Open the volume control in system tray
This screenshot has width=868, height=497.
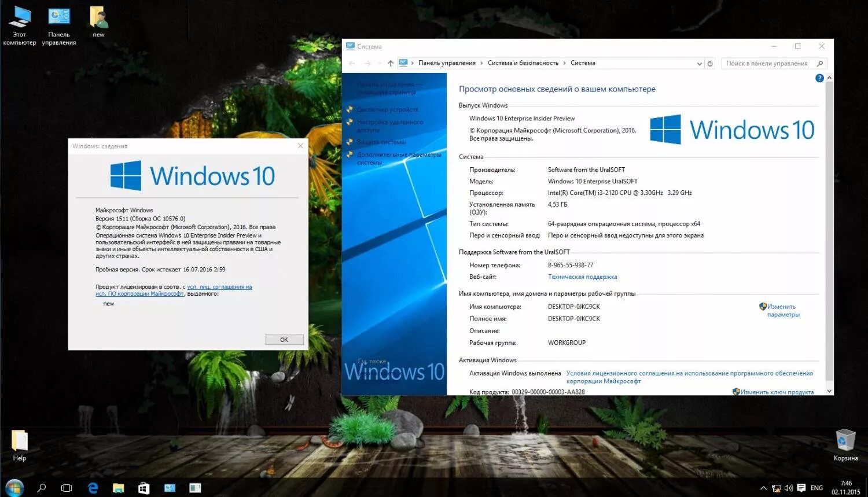(789, 488)
